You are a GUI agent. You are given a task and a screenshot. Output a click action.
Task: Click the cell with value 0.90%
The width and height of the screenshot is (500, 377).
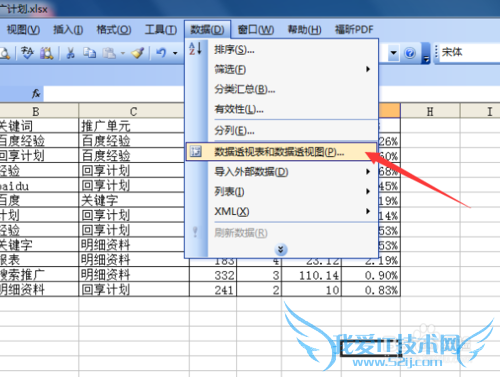(371, 275)
